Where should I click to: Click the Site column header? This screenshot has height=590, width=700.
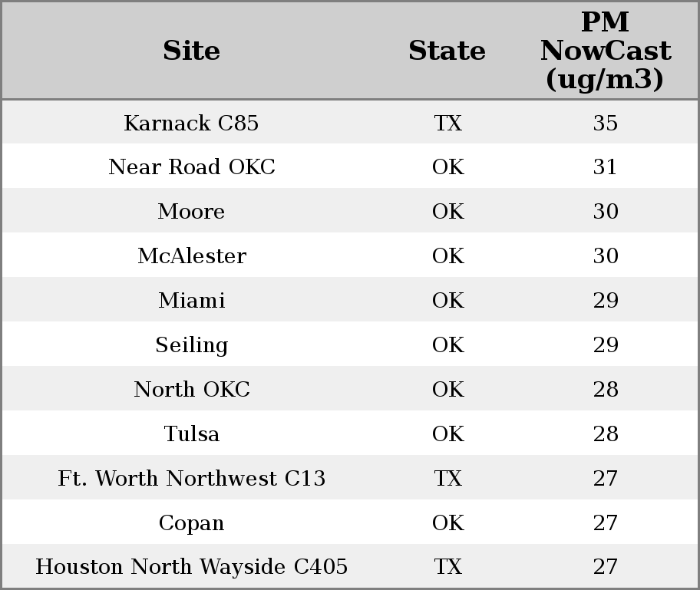[x=192, y=51]
